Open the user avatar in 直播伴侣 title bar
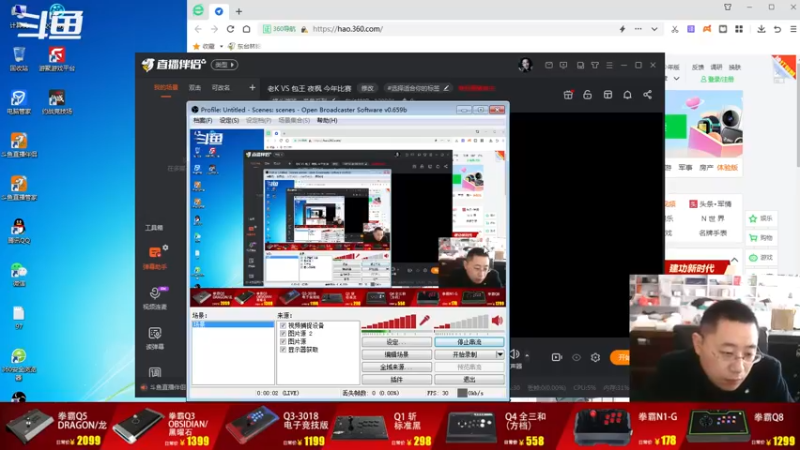Viewport: 800px width, 450px height. (x=526, y=65)
